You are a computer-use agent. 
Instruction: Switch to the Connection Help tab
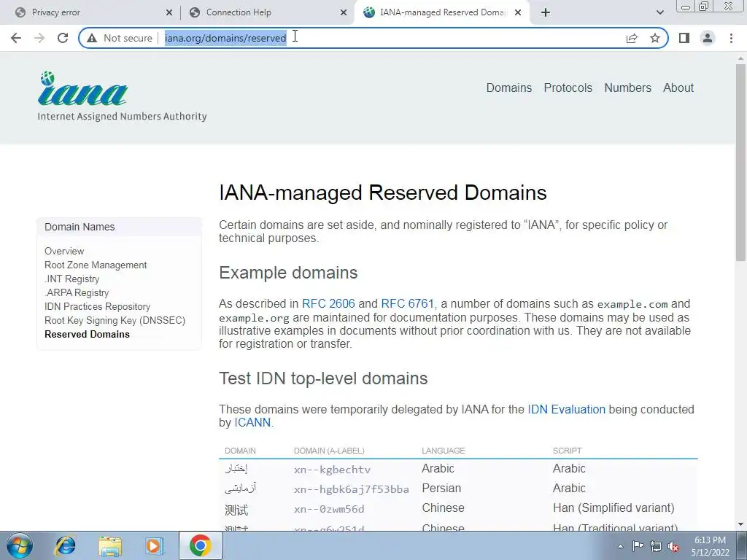pyautogui.click(x=267, y=13)
